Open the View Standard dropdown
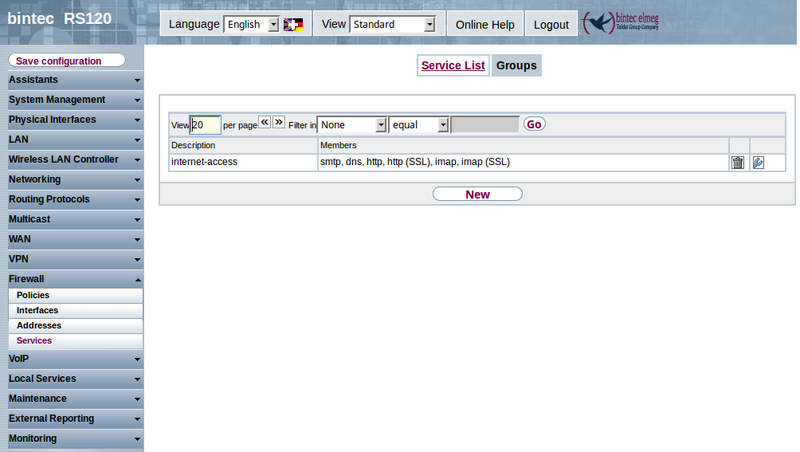The width and height of the screenshot is (800, 452). coord(393,24)
